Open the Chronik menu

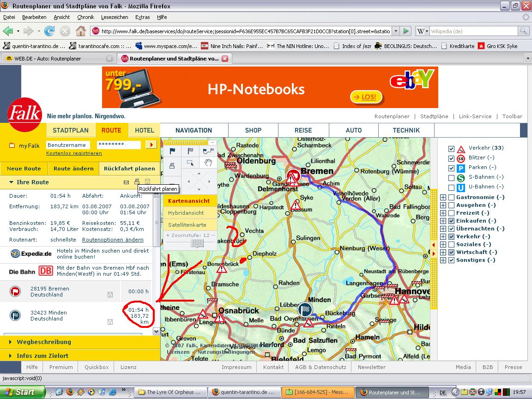[85, 17]
